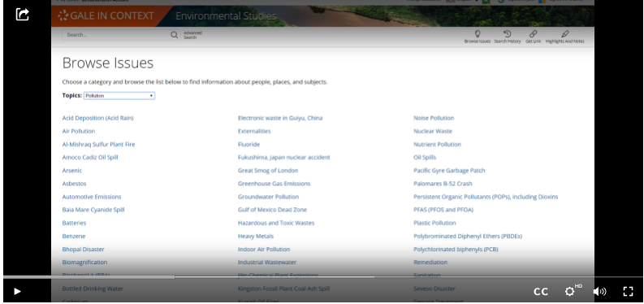The width and height of the screenshot is (644, 304).
Task: Open Greenhouse Gas Emissions
Action: point(274,184)
